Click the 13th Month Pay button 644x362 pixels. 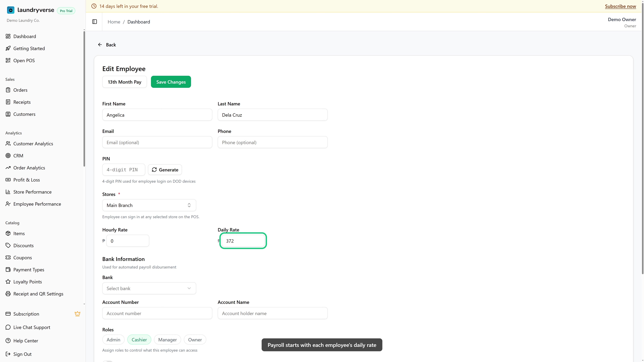[124, 82]
